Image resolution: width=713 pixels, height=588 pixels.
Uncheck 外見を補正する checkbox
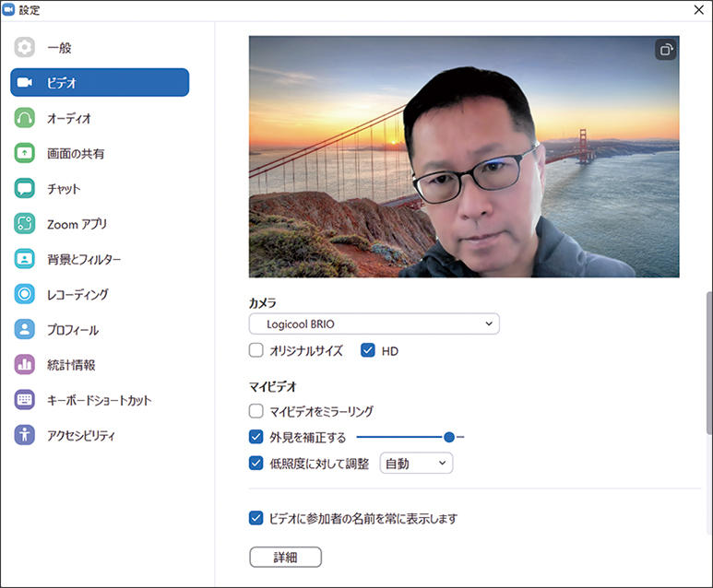256,437
